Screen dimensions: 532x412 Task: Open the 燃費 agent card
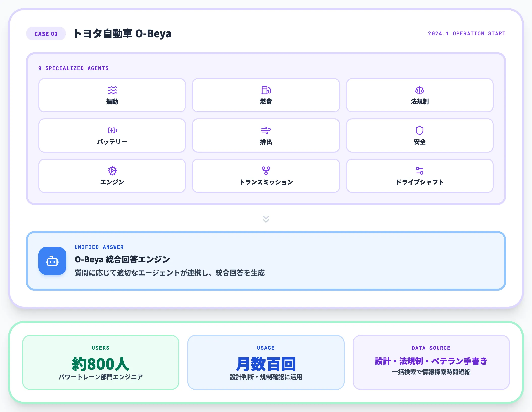coord(266,95)
